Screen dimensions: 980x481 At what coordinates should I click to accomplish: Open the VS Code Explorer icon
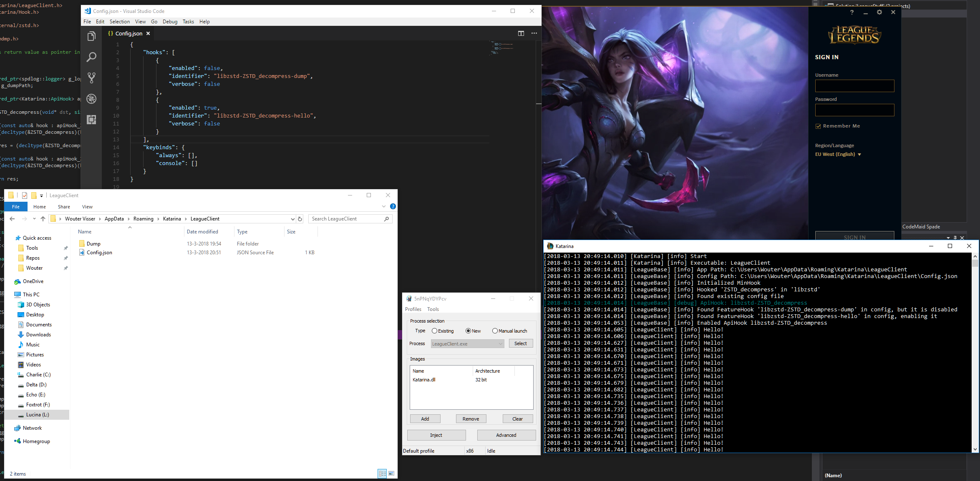click(x=91, y=36)
